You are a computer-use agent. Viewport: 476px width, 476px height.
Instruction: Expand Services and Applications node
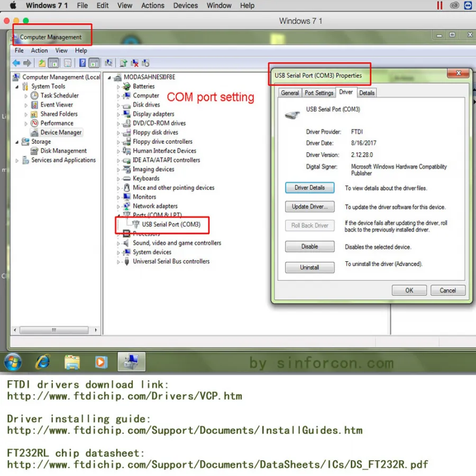[17, 160]
